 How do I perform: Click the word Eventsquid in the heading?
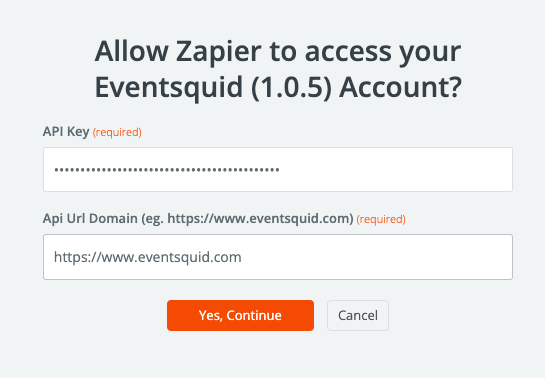[x=169, y=87]
